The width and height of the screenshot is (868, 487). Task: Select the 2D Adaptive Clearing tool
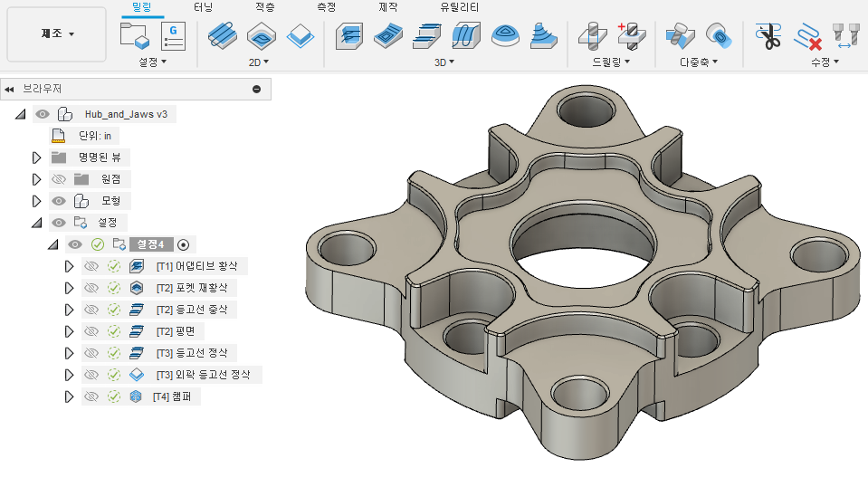tap(223, 36)
